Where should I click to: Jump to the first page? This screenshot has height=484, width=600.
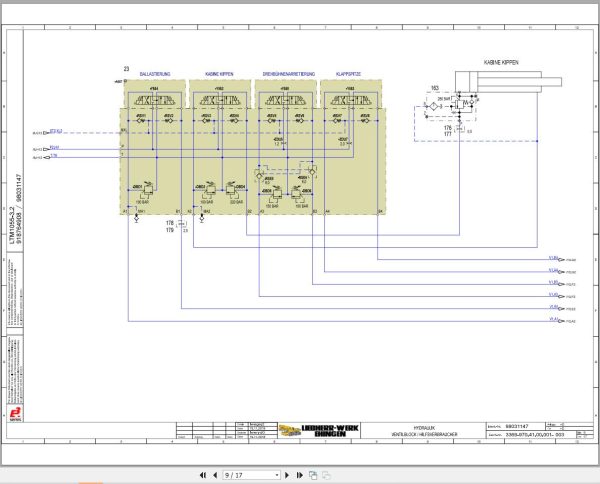pyautogui.click(x=202, y=475)
